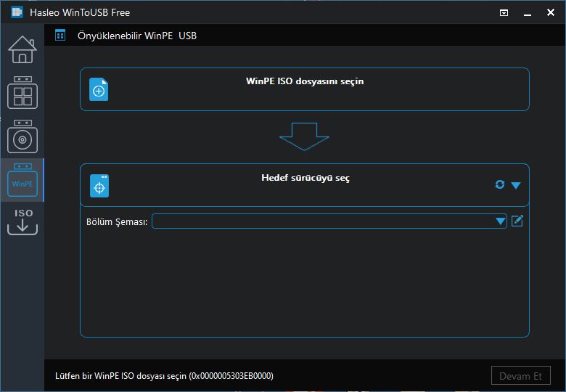Open the ISO download sidebar icon
This screenshot has height=392, width=566.
pos(22,221)
